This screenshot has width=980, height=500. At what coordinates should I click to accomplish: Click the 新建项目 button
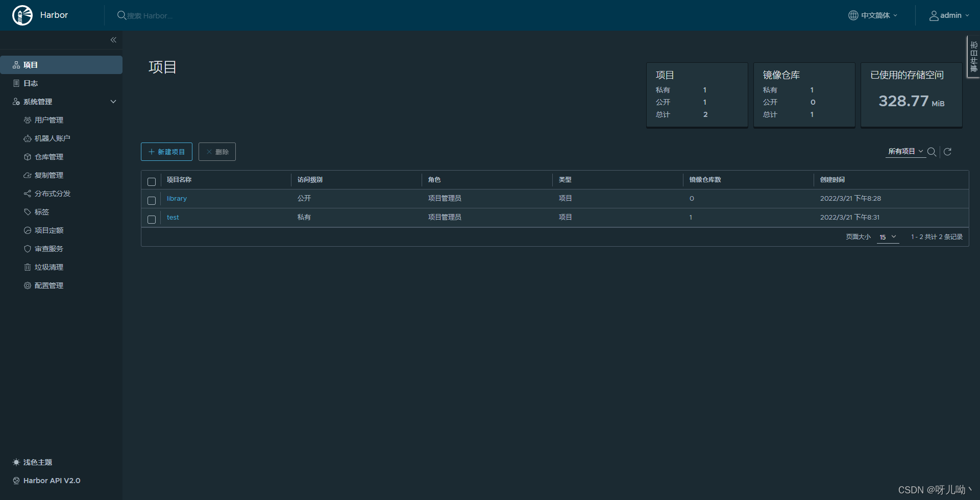pos(166,152)
